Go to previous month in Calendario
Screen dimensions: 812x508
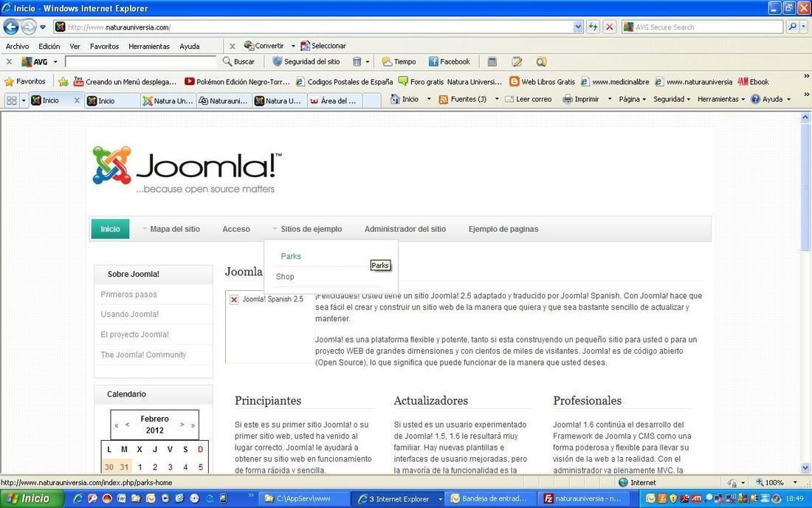pos(128,425)
